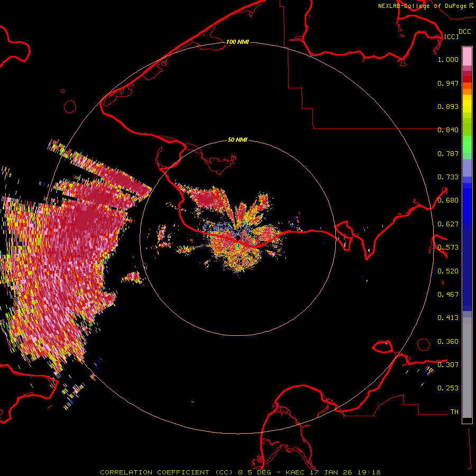The height and width of the screenshot is (476, 476).
Task: Click the 0.573 scale value
Action: [x=448, y=248]
